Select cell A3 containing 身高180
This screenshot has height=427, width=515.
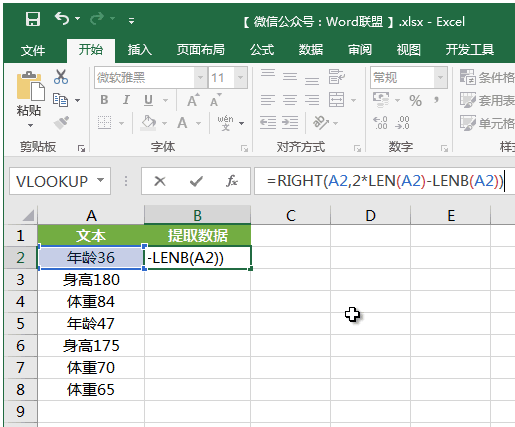click(x=91, y=279)
